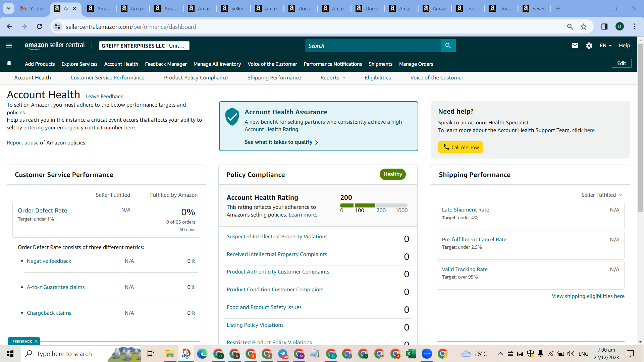Go back to previous page
The image size is (644, 362).
(x=9, y=26)
